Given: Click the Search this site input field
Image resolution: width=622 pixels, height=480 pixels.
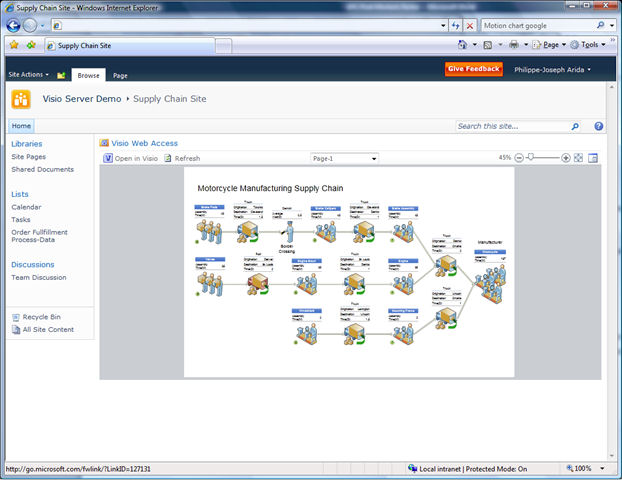Looking at the screenshot, I should click(513, 126).
